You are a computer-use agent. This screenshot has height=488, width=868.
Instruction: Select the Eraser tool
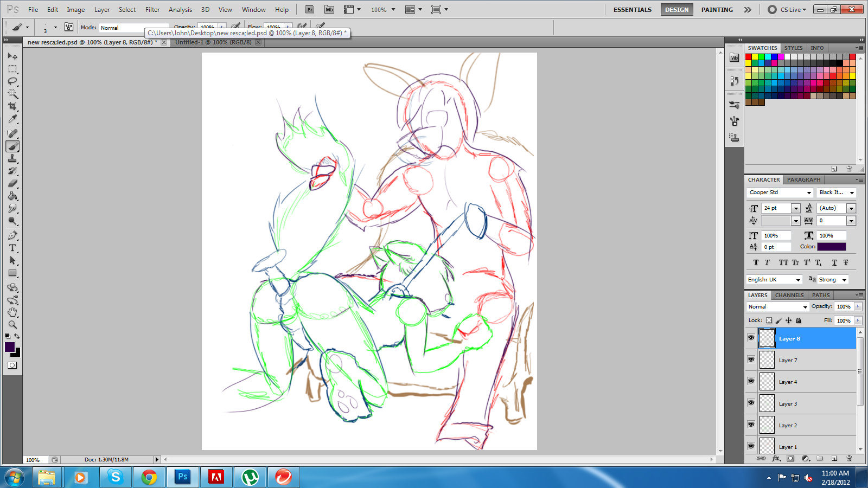(12, 183)
